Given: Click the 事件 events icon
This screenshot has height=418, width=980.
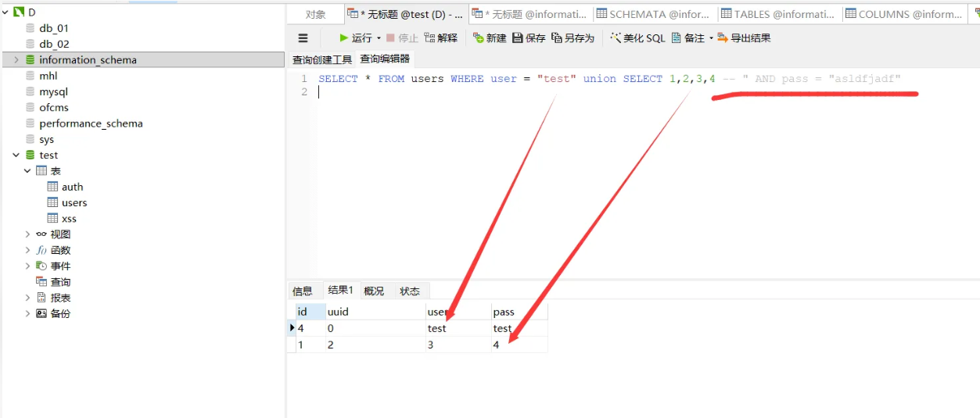Looking at the screenshot, I should pos(41,266).
